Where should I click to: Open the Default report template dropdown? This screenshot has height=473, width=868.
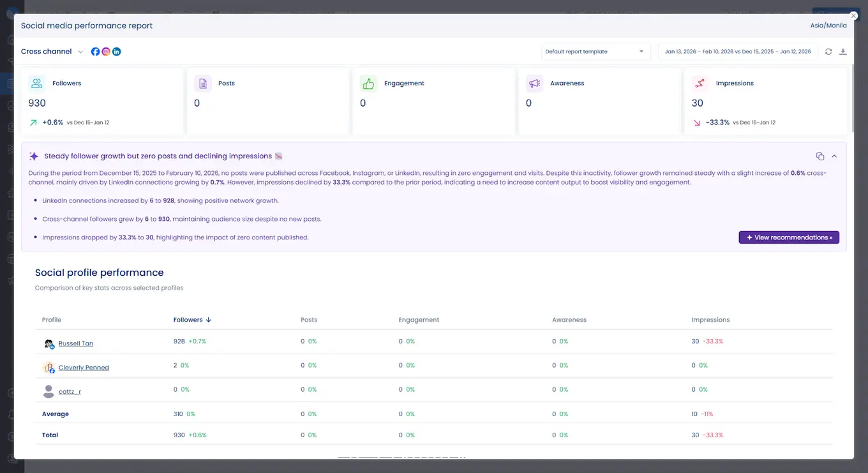pos(595,52)
